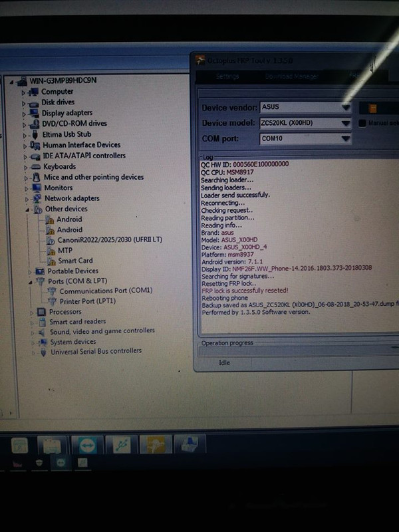
Task: Click the IDE ATA/ATAPI controllers icon
Action: coord(35,157)
